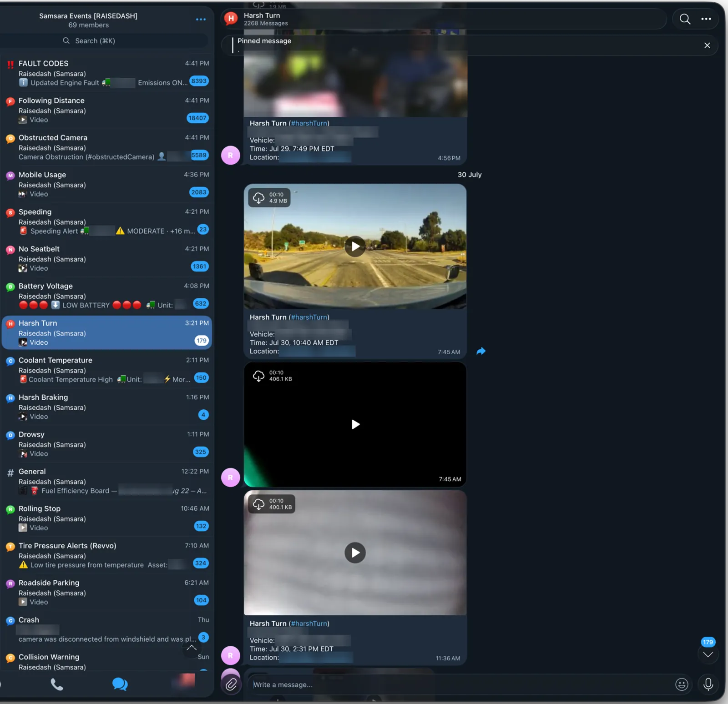Open the FAULT CODES topic

106,73
